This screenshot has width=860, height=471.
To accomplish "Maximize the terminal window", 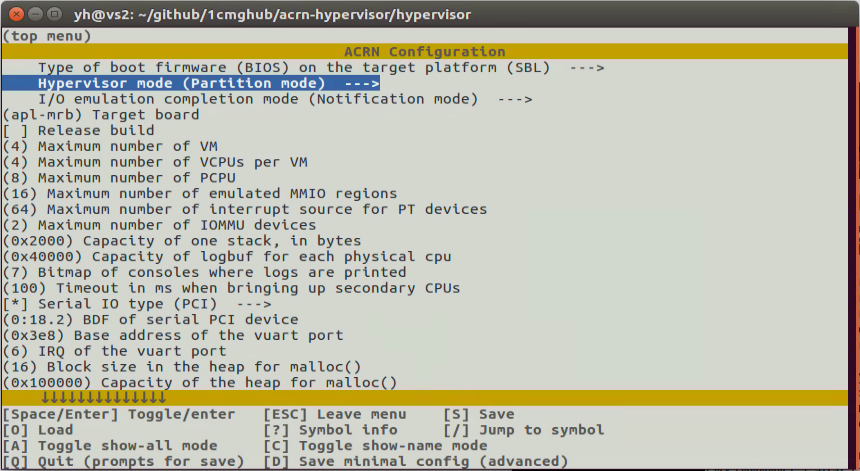I will tap(54, 14).
